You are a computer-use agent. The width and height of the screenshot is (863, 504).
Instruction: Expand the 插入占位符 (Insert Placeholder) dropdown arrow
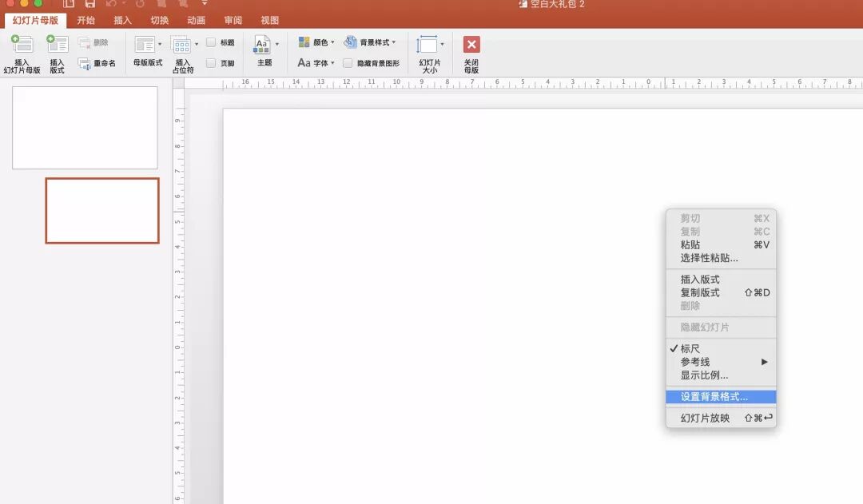pos(197,44)
